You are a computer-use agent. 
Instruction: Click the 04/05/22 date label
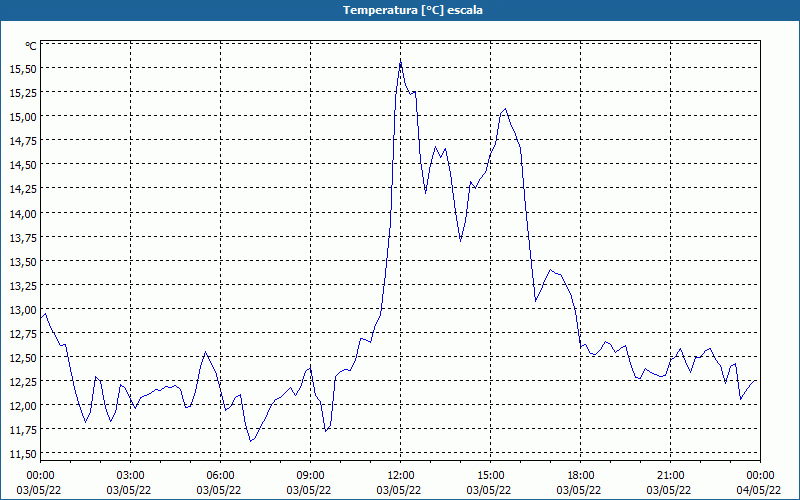click(x=758, y=490)
